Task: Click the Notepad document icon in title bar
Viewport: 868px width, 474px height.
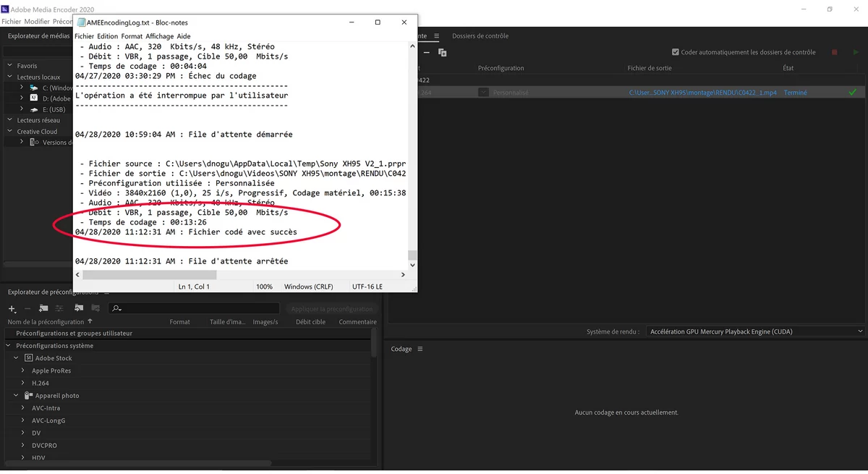Action: coord(80,22)
